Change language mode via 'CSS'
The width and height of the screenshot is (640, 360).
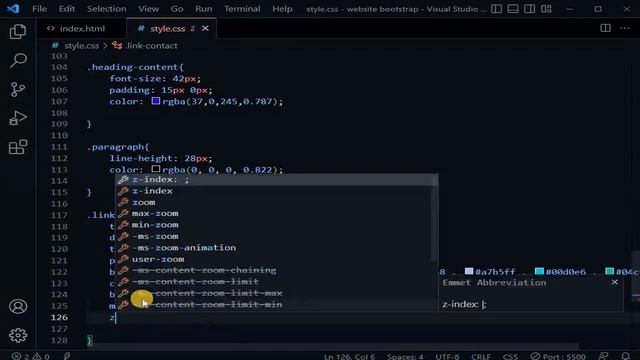(510, 356)
